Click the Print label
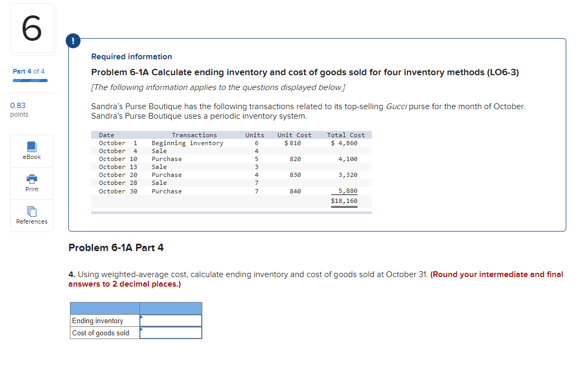The height and width of the screenshot is (382, 588). pyautogui.click(x=32, y=189)
